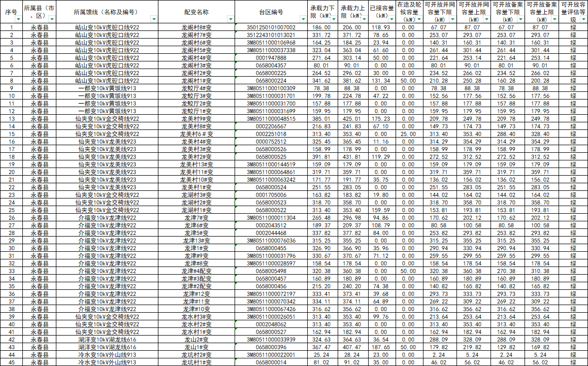Select the 承载力下限 value 334.11
Image resolution: width=588 pixels, height=366 pixels.
click(x=322, y=302)
